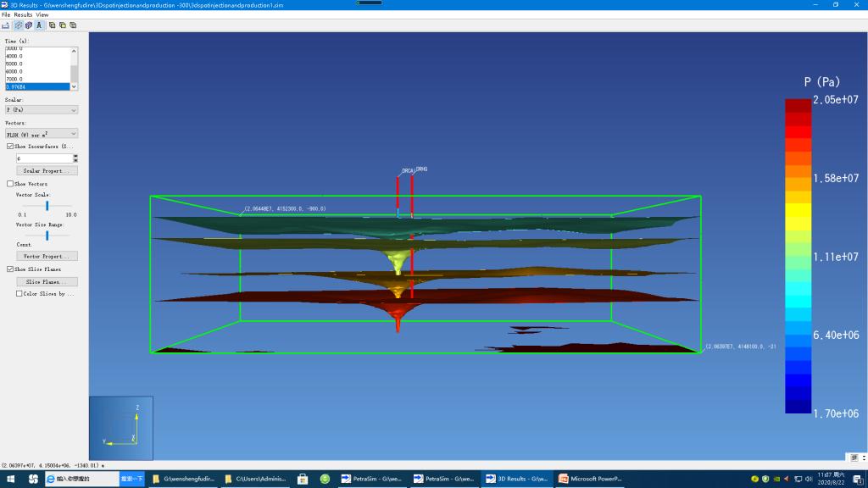Toggle the Show Slice Planes checkbox
Screen dimensions: 868x488
(10, 269)
